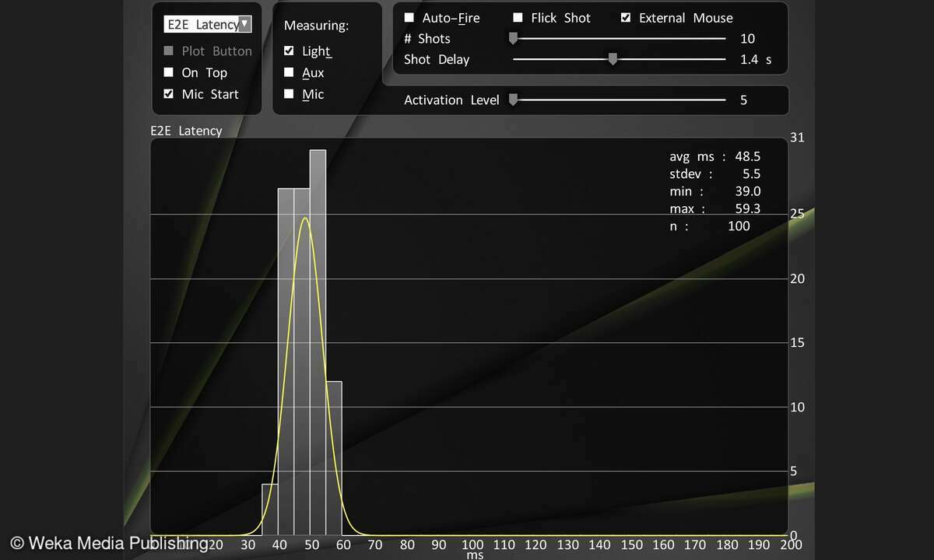Click the stdev 5.5 statistic

point(715,174)
